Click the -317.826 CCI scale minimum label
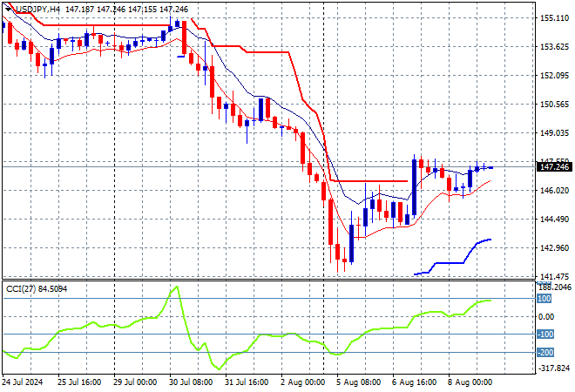Viewport: 575px width, 392px height. [x=555, y=368]
